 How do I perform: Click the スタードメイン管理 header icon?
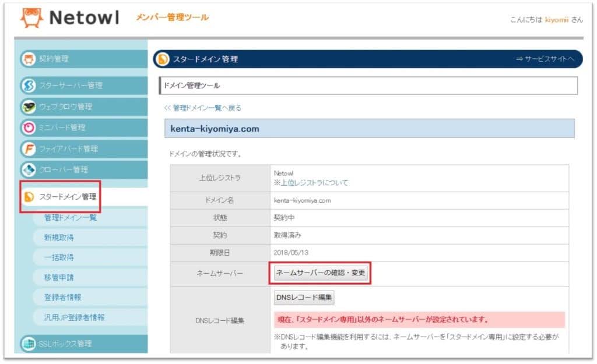163,59
